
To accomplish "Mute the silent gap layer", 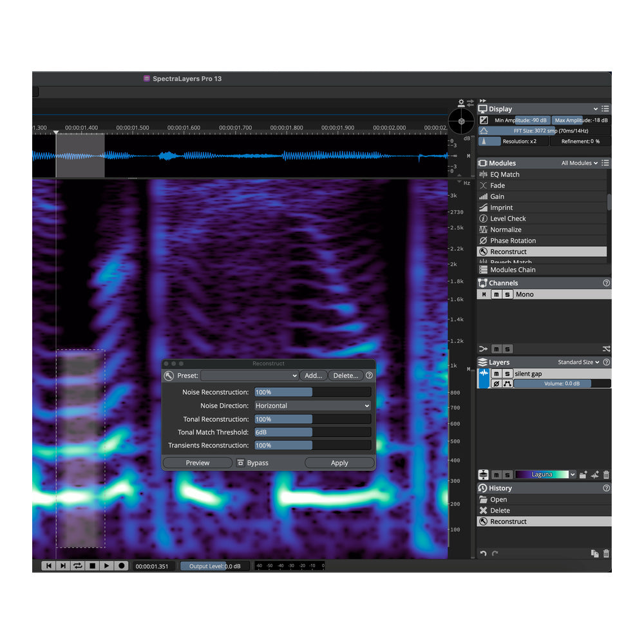I will [x=496, y=374].
